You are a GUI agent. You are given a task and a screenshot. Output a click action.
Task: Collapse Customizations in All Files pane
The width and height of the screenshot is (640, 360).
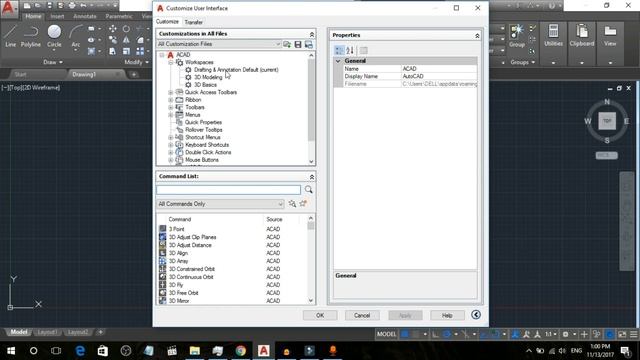tap(312, 34)
